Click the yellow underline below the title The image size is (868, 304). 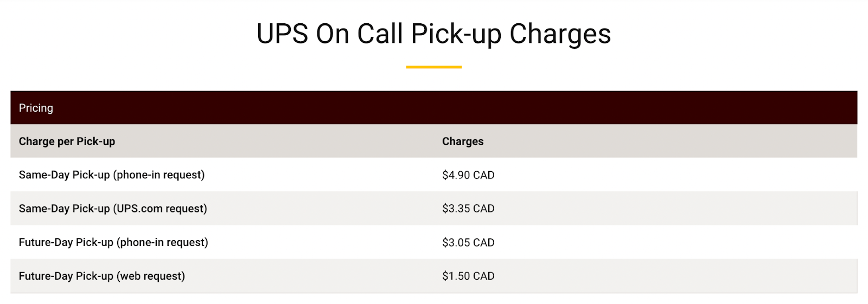[433, 67]
